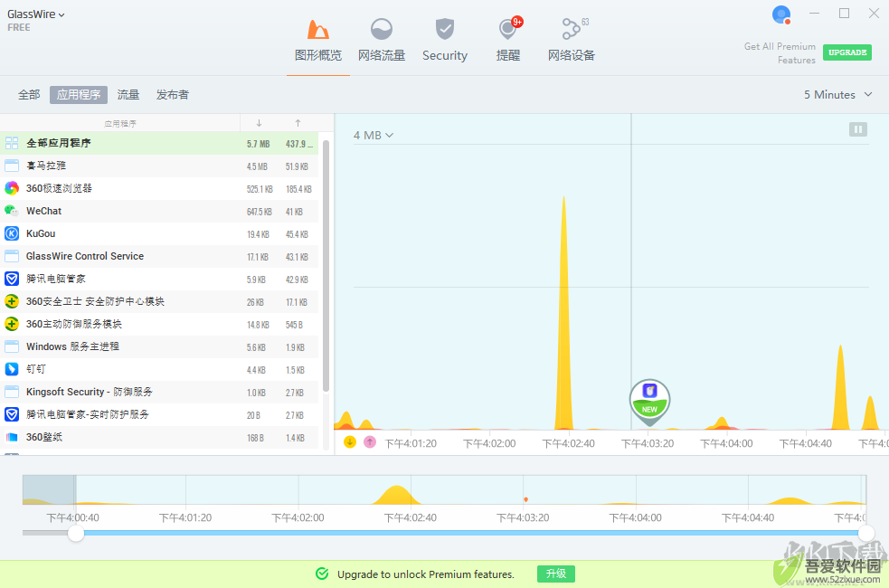Click the 喜马拉雅 app icon

pyautogui.click(x=12, y=166)
